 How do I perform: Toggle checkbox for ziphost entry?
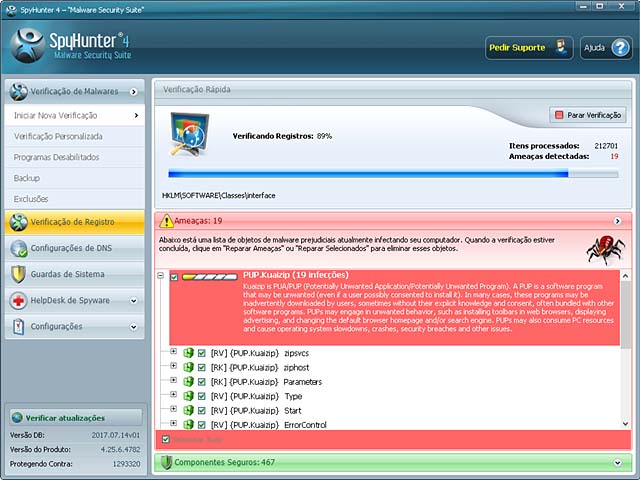tap(202, 368)
